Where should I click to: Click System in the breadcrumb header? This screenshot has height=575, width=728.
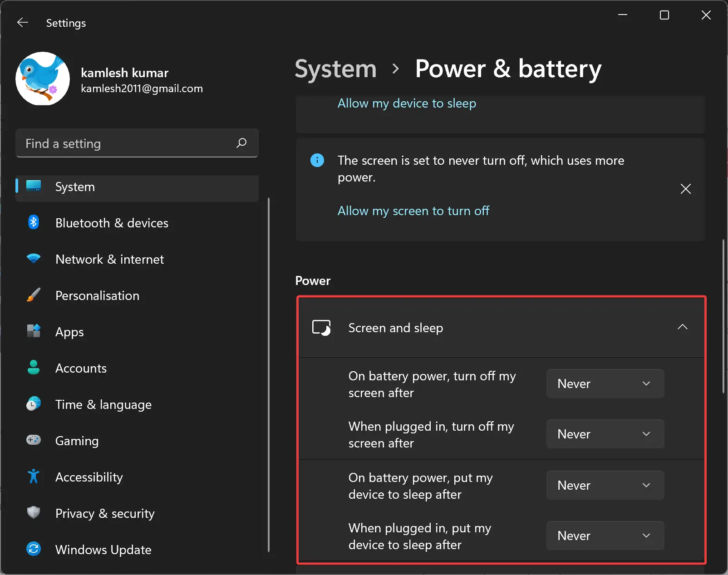[335, 69]
